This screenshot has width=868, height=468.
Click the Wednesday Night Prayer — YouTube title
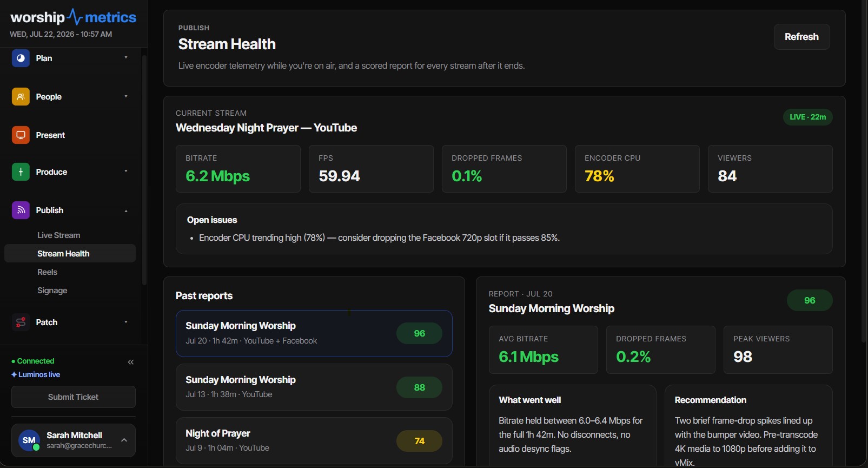coord(266,128)
